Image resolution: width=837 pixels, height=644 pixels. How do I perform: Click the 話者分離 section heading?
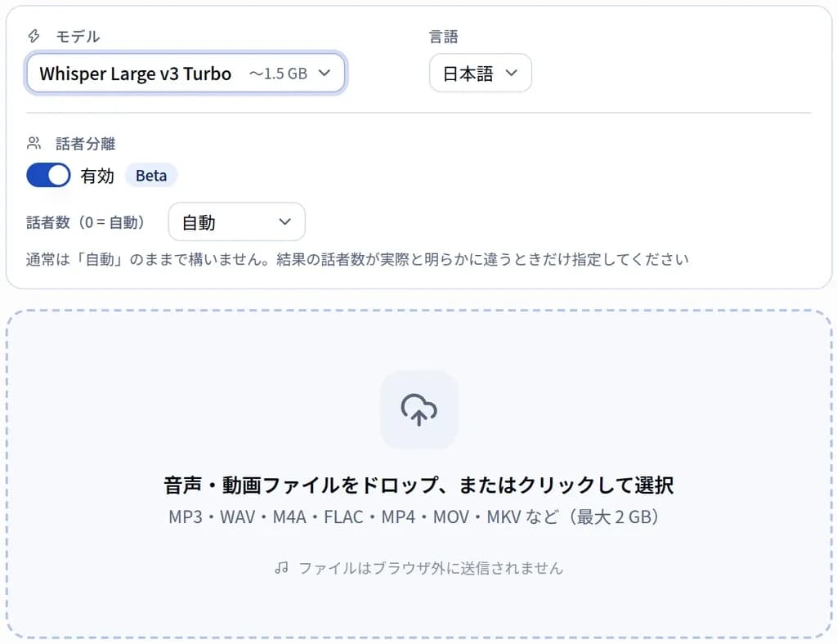pos(85,144)
